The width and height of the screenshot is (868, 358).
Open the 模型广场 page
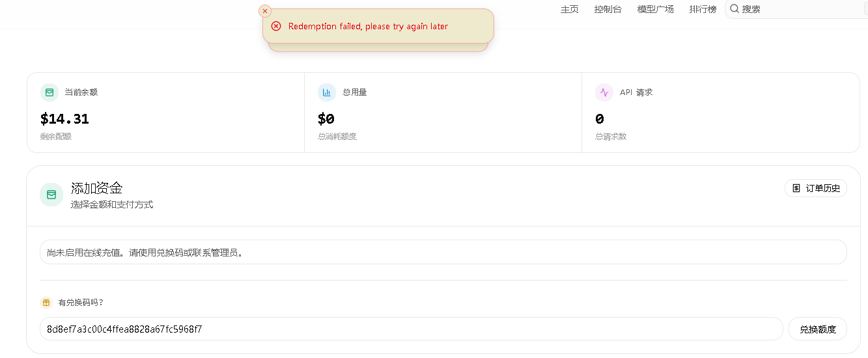(x=655, y=9)
